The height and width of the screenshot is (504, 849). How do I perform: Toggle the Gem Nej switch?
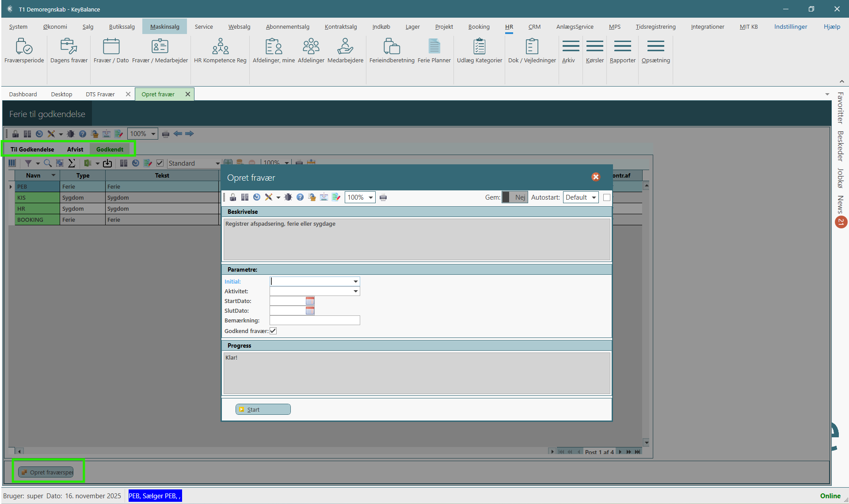[x=514, y=197]
